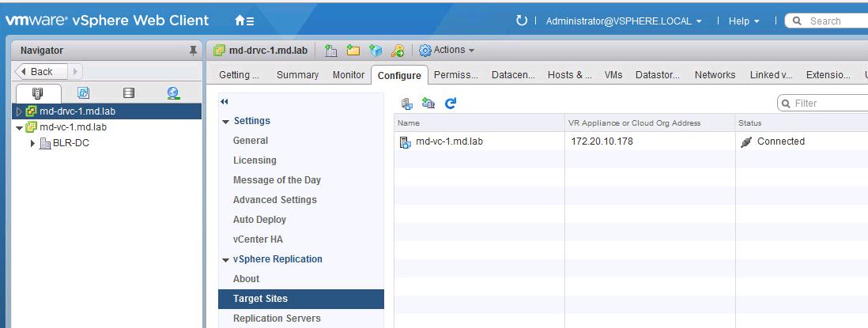Screen dimensions: 868x328
Task: Open Replication Servers page
Action: (277, 319)
